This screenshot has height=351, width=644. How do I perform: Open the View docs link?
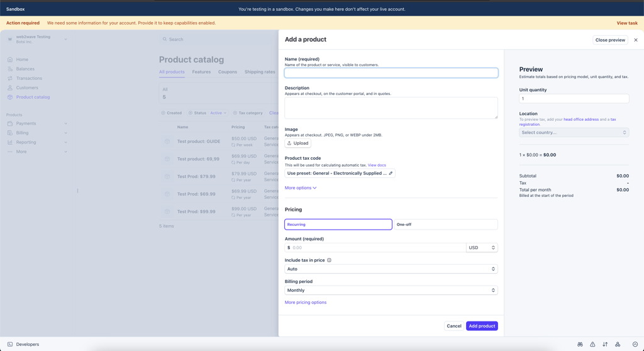coord(377,165)
